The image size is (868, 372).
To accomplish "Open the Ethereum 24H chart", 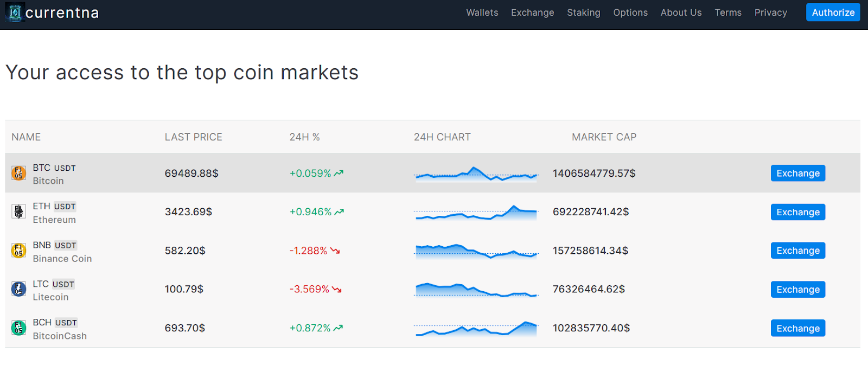I will (476, 212).
